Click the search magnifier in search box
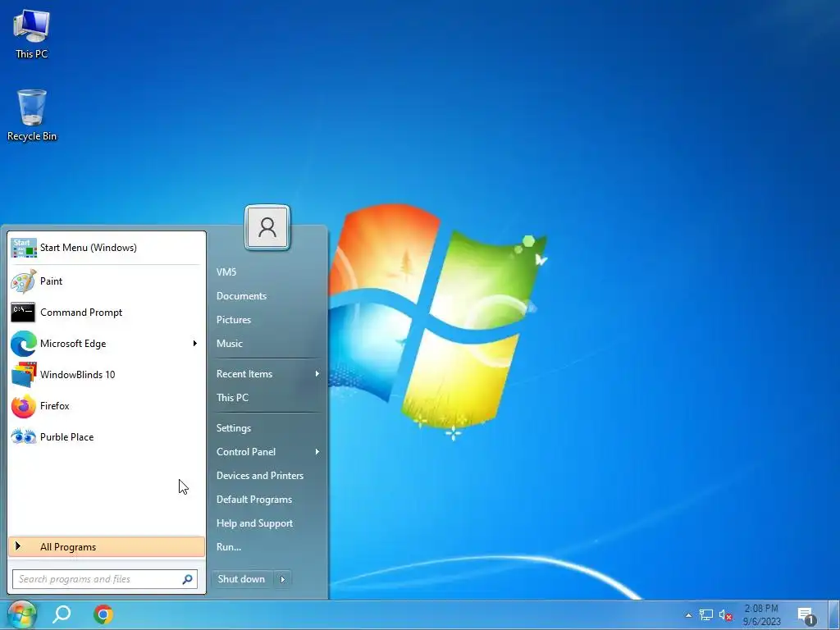This screenshot has height=630, width=840. click(x=188, y=579)
